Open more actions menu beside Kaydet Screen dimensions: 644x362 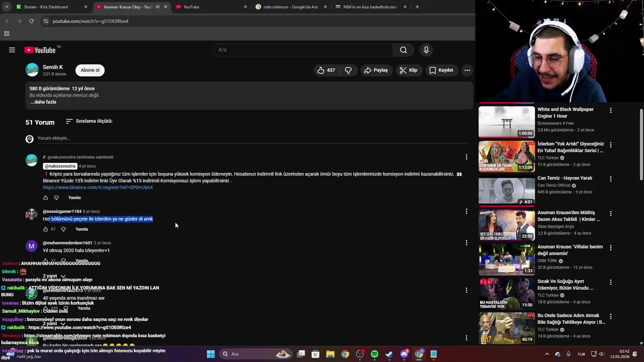point(467,70)
